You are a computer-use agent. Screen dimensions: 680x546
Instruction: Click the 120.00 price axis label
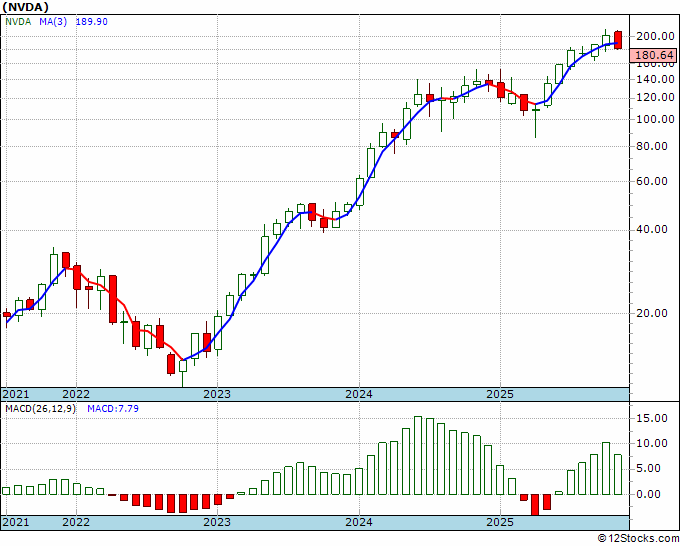click(x=655, y=98)
